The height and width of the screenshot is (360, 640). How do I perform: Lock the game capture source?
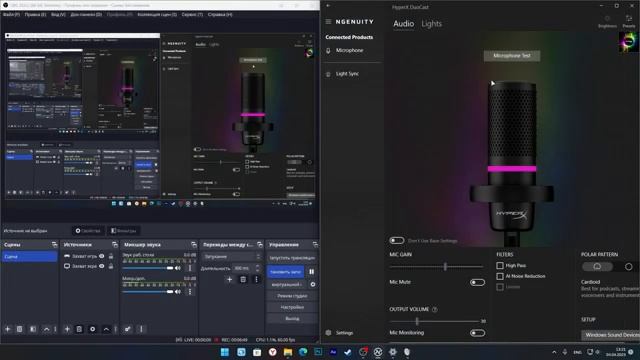point(111,256)
